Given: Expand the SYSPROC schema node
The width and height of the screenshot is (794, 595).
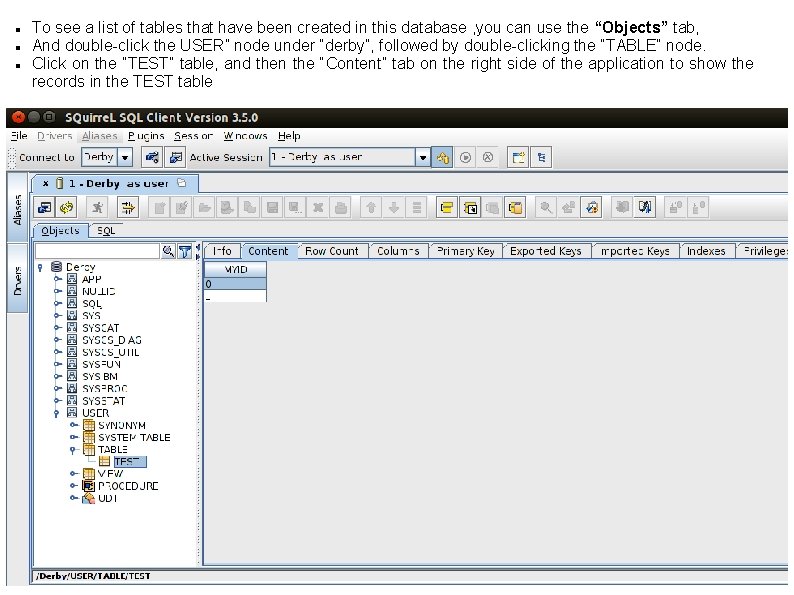Looking at the screenshot, I should click(58, 388).
